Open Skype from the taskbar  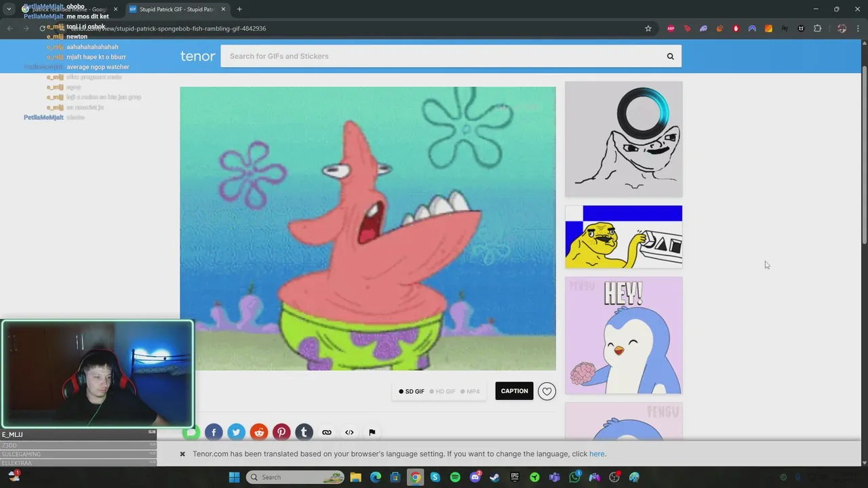[435, 477]
